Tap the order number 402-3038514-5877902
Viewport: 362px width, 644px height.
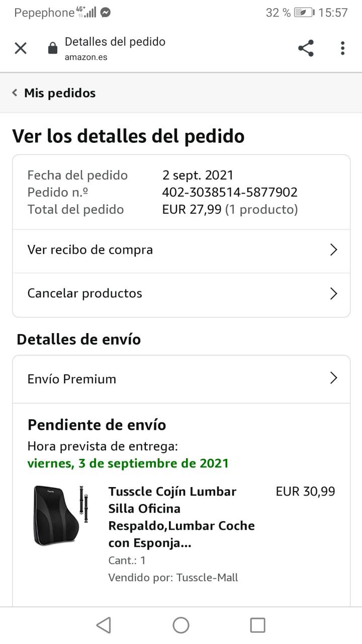[x=230, y=192]
